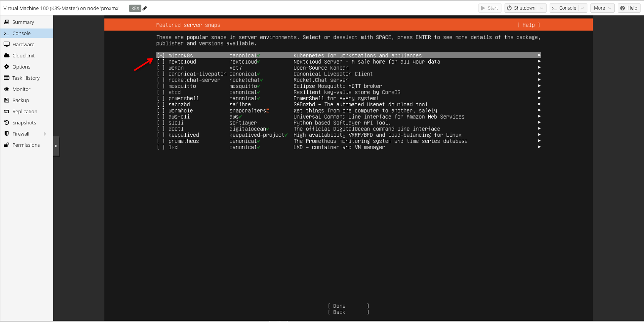This screenshot has width=644, height=322.
Task: Open the Shutdown dropdown arrow
Action: coord(542,8)
